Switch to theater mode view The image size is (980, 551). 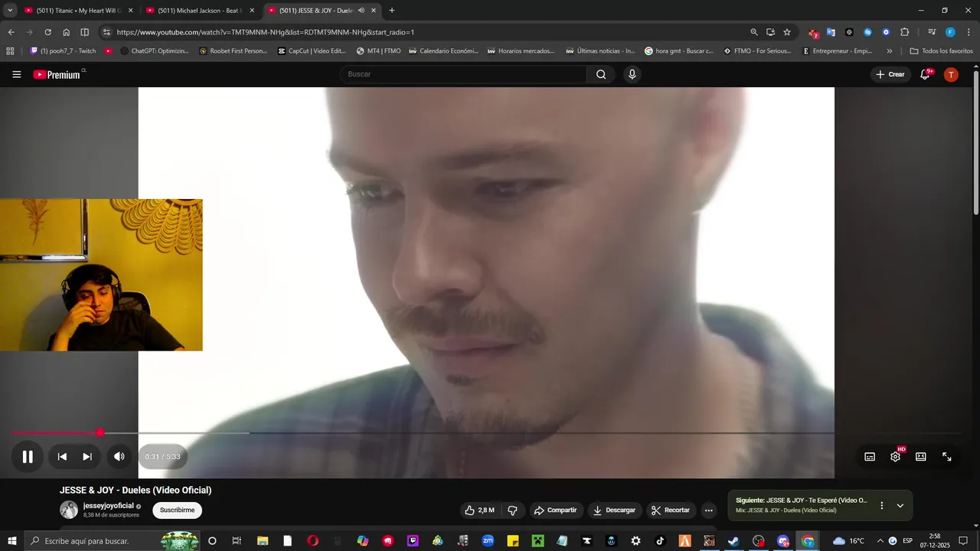click(921, 457)
